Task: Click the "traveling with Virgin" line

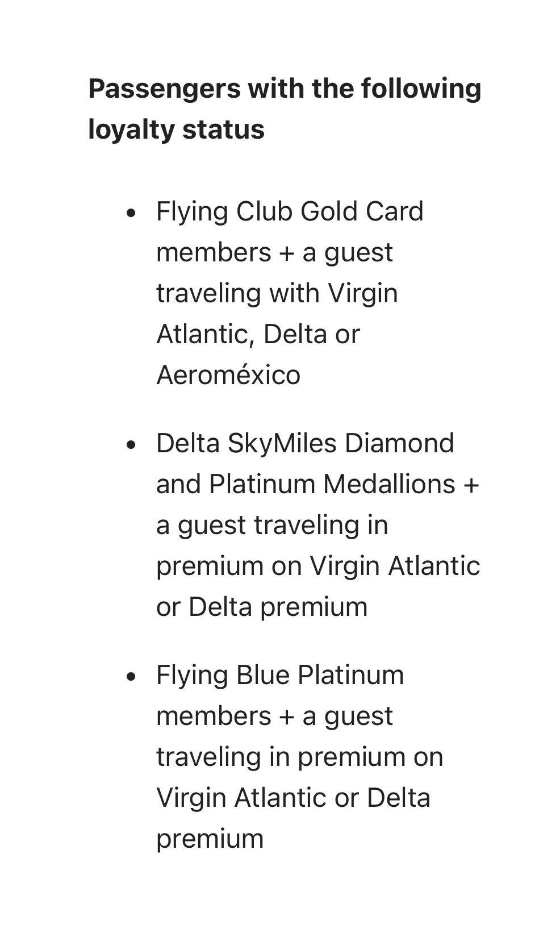Action: [x=277, y=293]
